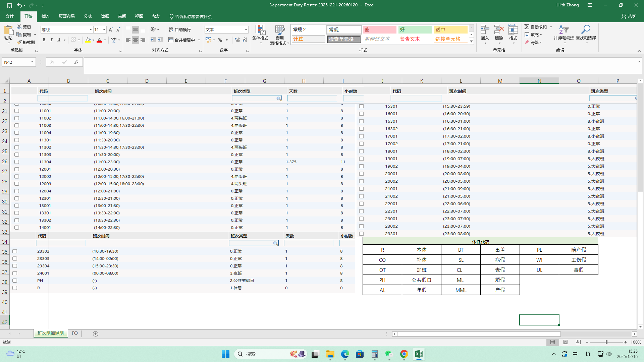This screenshot has width=644, height=362.
Task: Tick the checkbox beside code 19001
Action: coord(362,159)
